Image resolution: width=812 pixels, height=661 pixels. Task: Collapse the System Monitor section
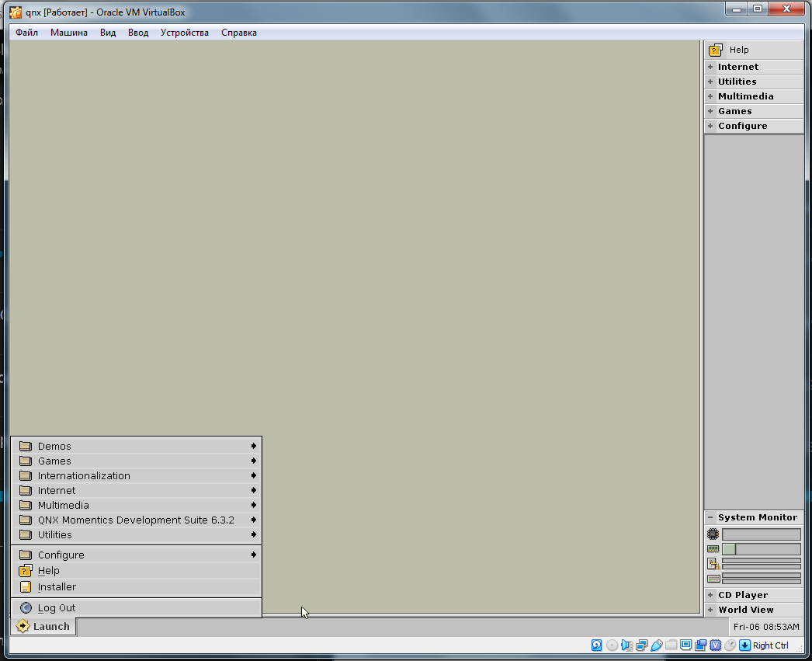(x=754, y=517)
